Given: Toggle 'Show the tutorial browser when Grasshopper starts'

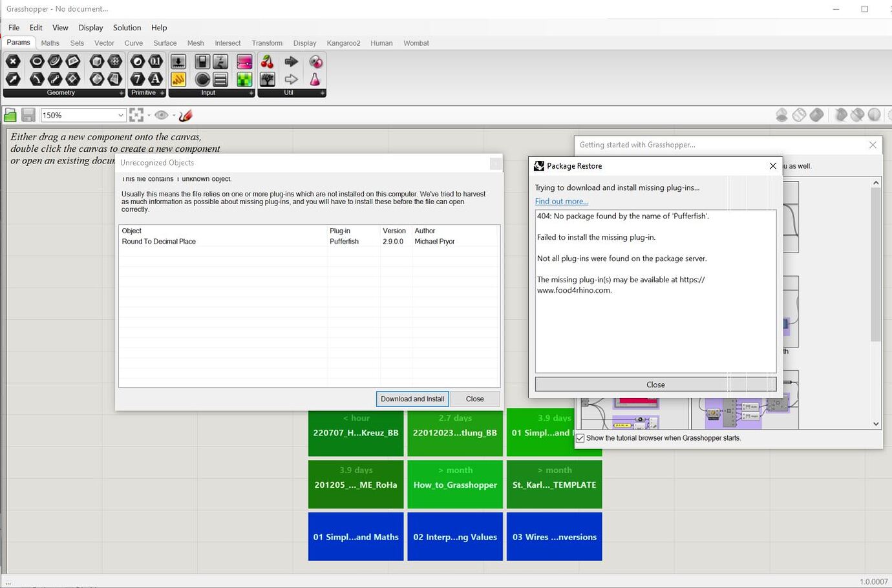Looking at the screenshot, I should point(580,437).
